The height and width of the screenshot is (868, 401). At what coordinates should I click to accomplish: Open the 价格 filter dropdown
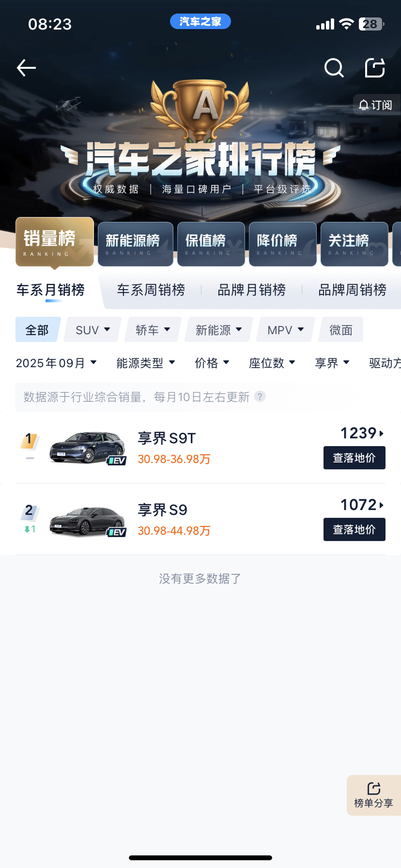coord(212,363)
